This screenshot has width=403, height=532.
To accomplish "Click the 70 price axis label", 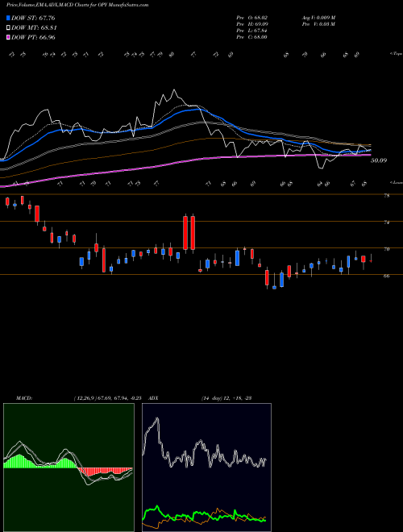I will 386,249.
